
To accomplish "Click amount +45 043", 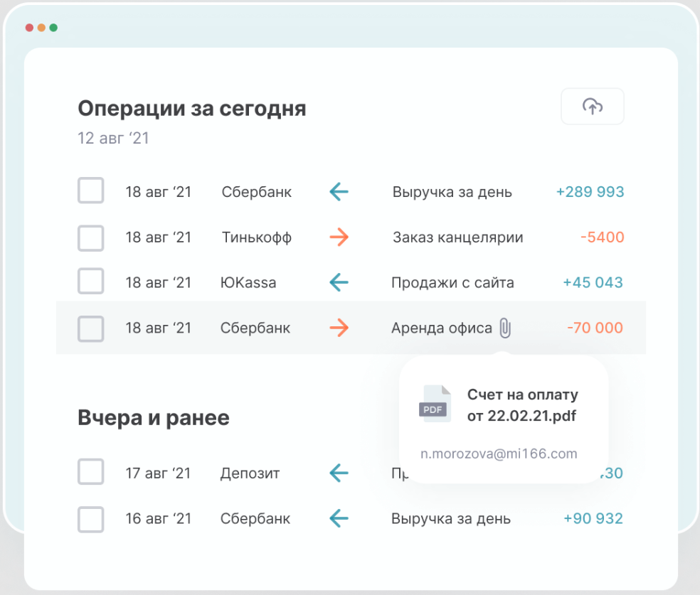I will pyautogui.click(x=593, y=282).
